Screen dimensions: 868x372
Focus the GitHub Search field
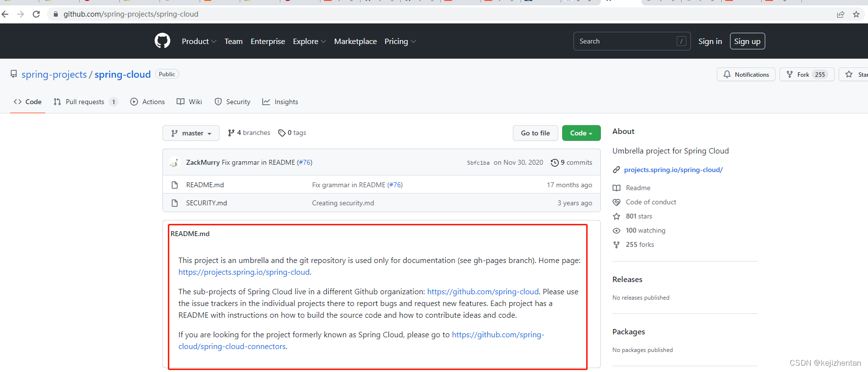632,41
